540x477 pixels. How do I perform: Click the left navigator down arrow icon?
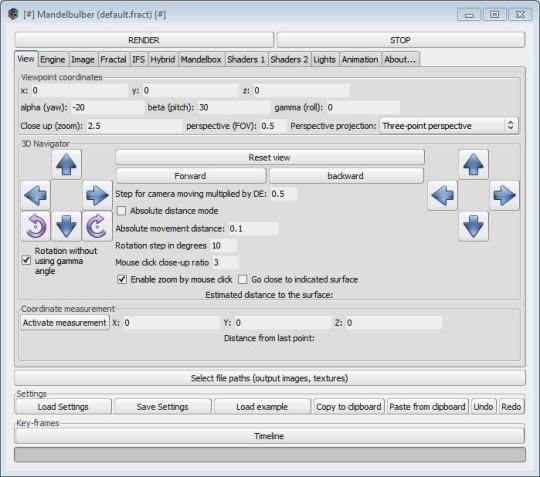point(66,226)
